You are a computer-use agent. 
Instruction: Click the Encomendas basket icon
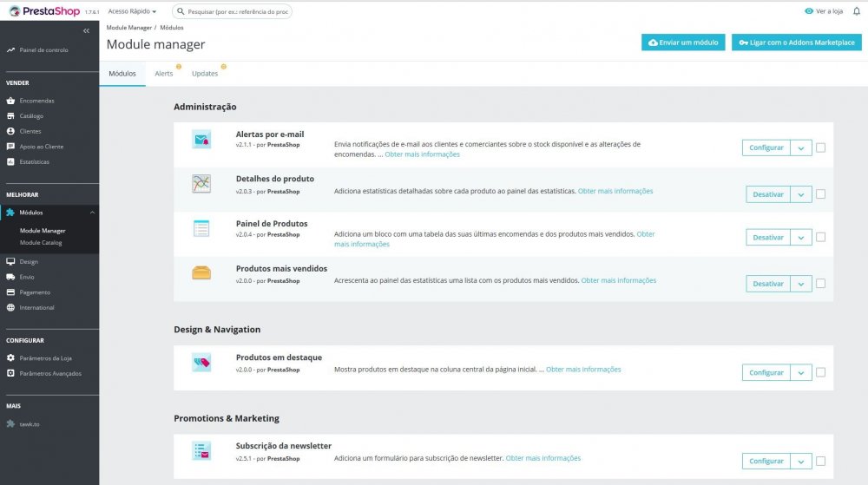[x=10, y=101]
